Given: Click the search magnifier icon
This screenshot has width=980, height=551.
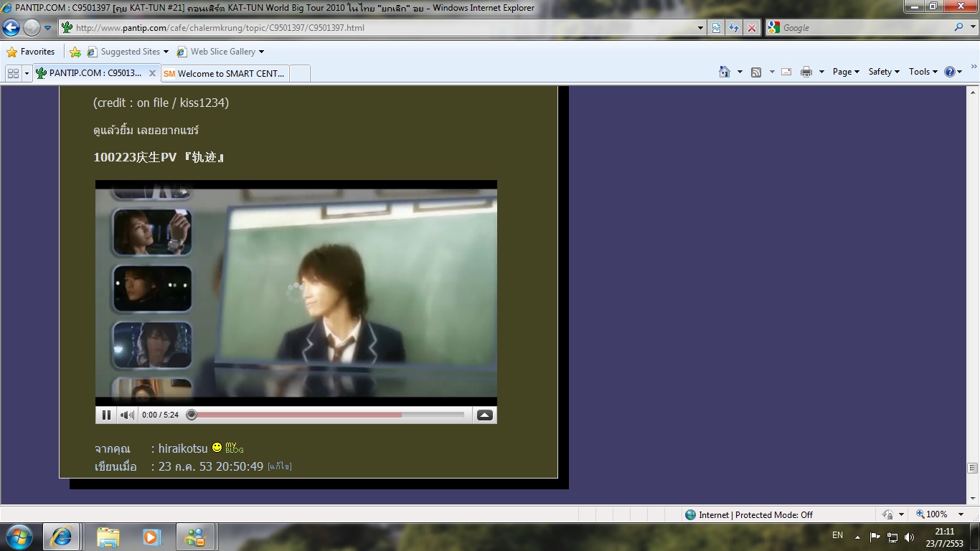Looking at the screenshot, I should [x=958, y=27].
